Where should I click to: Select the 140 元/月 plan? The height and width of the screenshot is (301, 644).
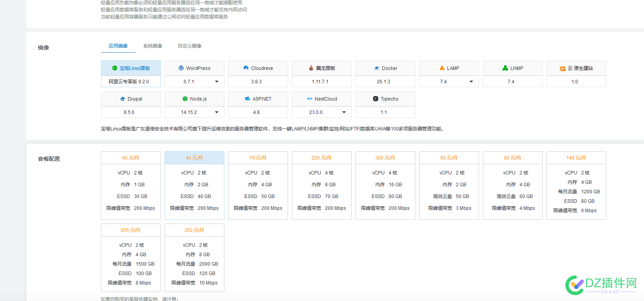pos(576,185)
